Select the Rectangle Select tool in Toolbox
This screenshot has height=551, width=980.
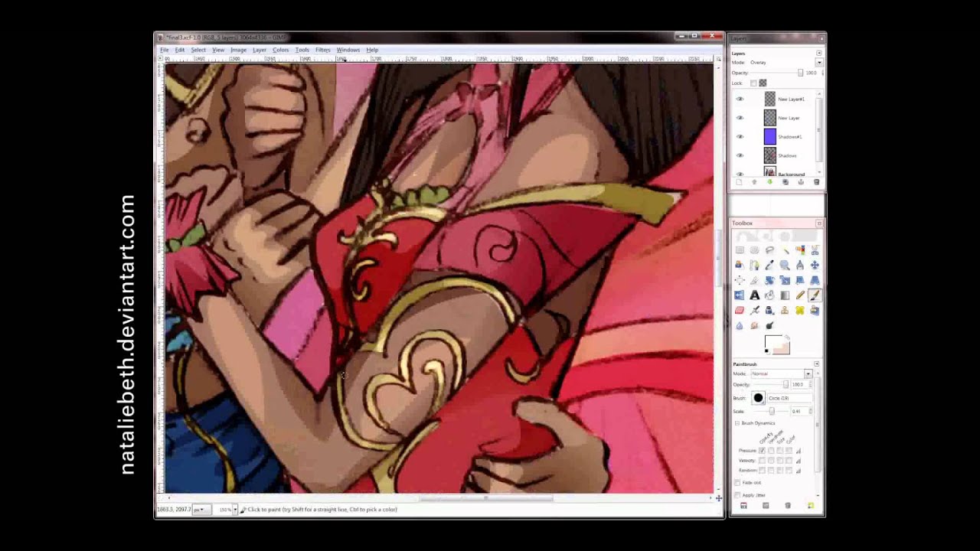[x=740, y=250]
